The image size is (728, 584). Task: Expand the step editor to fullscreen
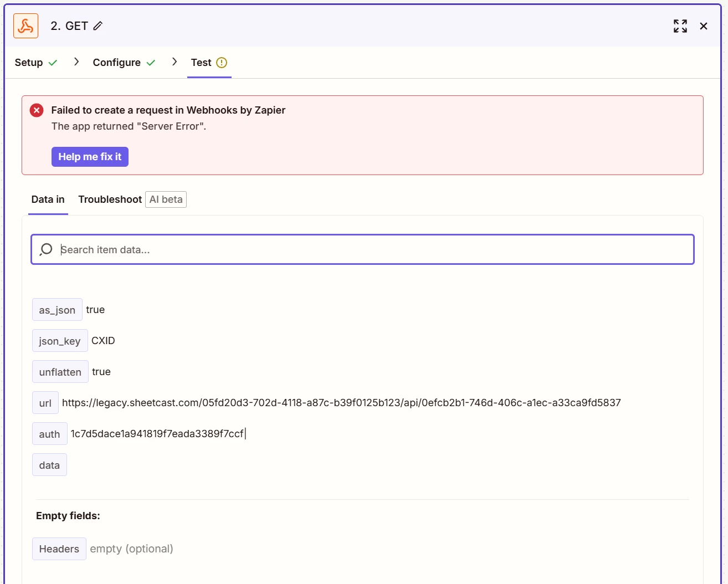[680, 26]
